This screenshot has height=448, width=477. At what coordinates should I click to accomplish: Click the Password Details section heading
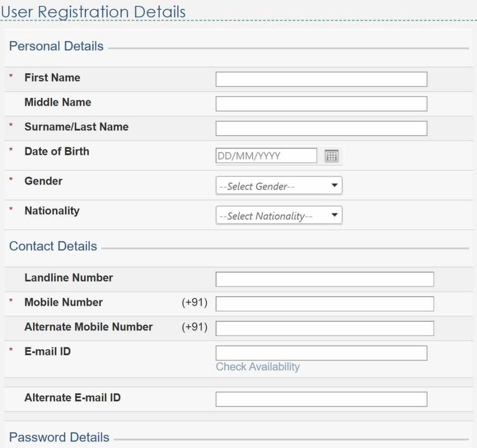[59, 437]
